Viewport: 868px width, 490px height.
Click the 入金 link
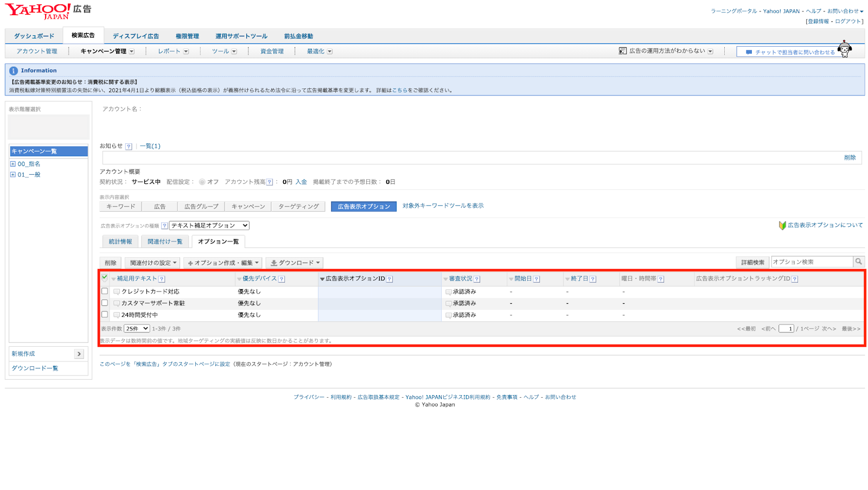(301, 182)
